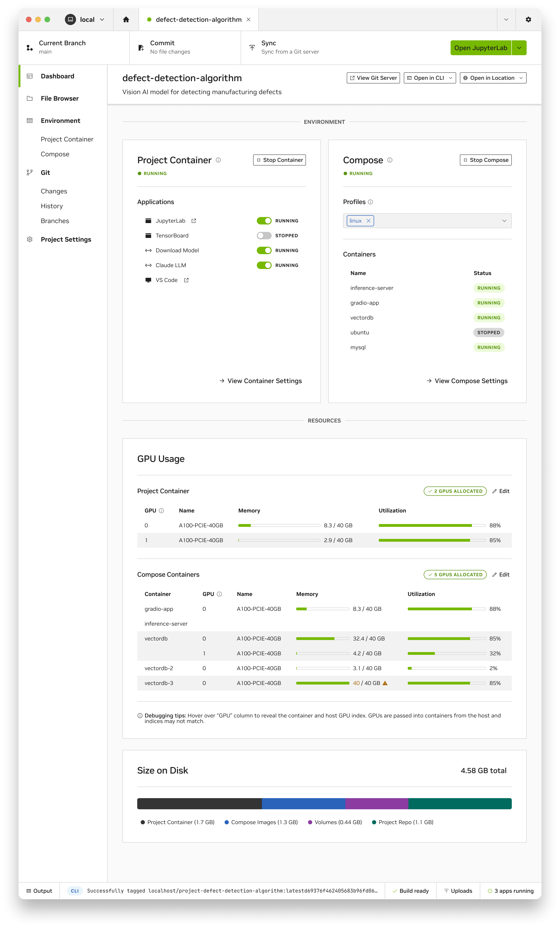The width and height of the screenshot is (560, 928).
Task: Click Open JupyterLab button
Action: pos(480,48)
